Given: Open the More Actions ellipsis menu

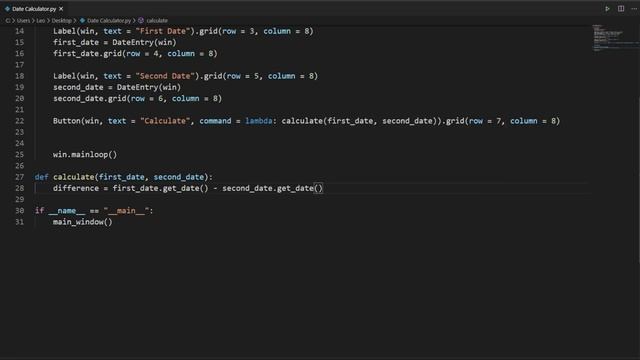Looking at the screenshot, I should 634,9.
